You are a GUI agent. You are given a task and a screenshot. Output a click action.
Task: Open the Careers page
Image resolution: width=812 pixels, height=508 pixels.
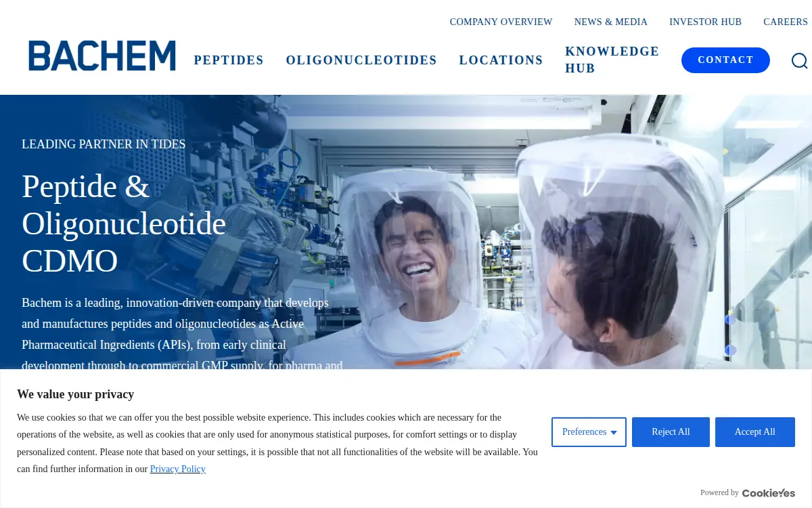pos(786,22)
